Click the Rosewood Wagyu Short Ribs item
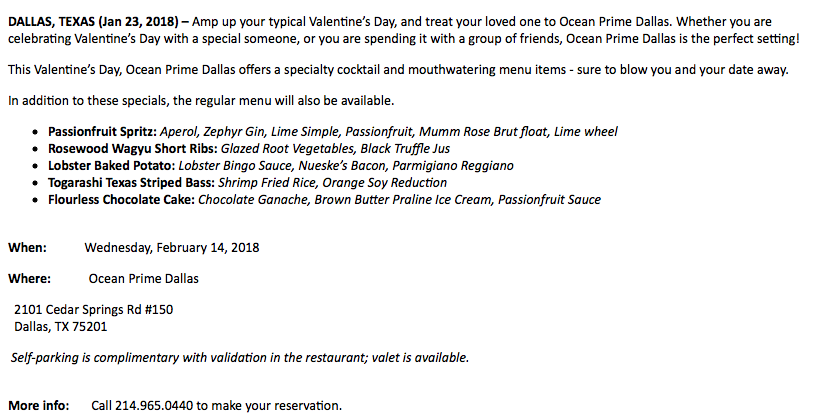The height and width of the screenshot is (417, 822). [x=249, y=149]
